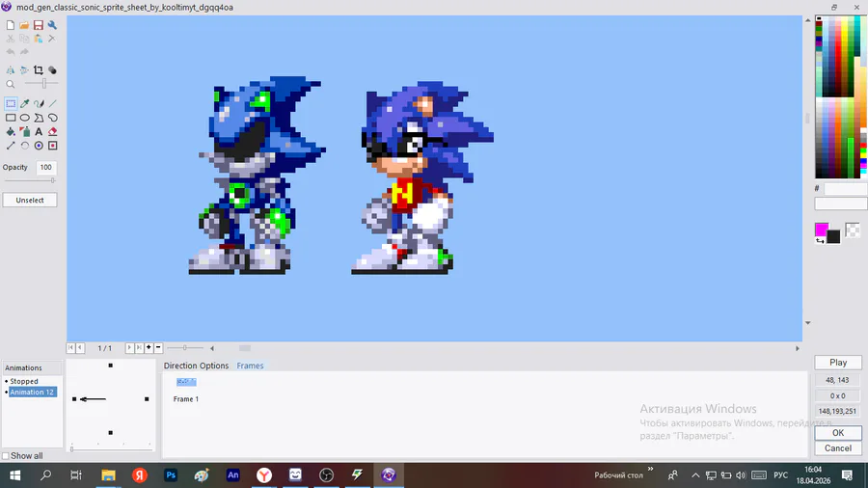The height and width of the screenshot is (488, 868).
Task: Select the Rectangle shape tool
Action: tap(11, 118)
